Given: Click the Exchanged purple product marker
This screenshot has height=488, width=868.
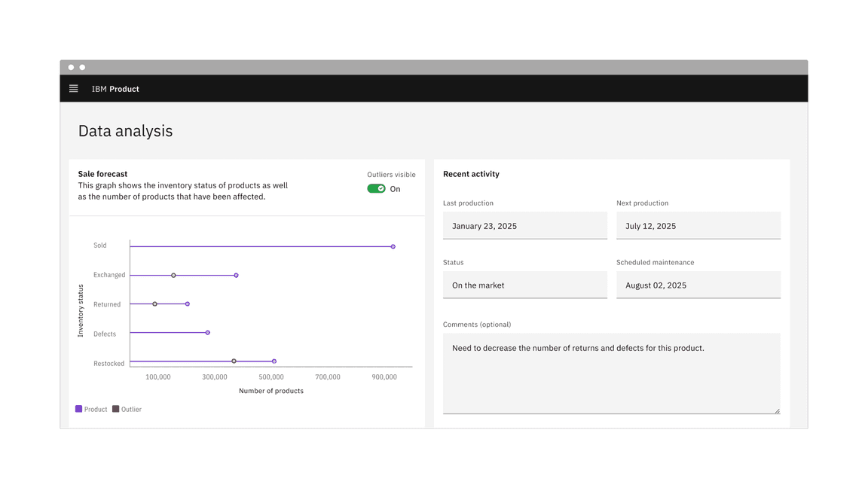Looking at the screenshot, I should coord(237,276).
